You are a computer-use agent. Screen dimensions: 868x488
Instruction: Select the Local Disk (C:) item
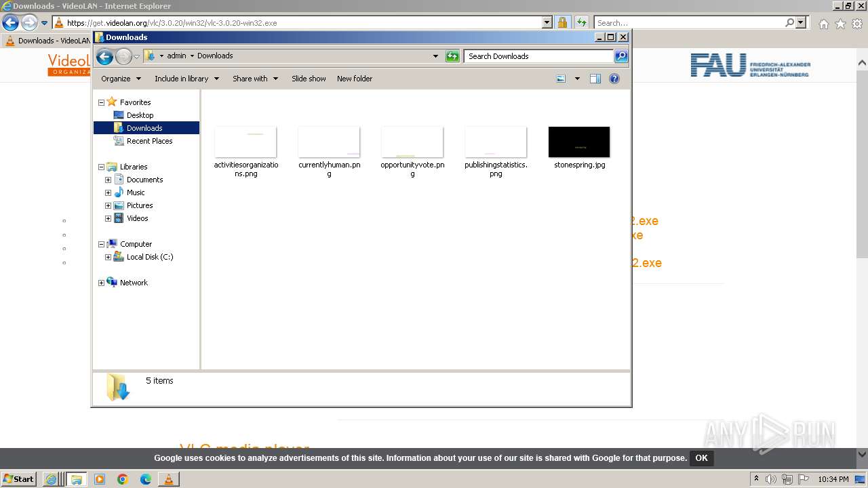click(x=149, y=257)
